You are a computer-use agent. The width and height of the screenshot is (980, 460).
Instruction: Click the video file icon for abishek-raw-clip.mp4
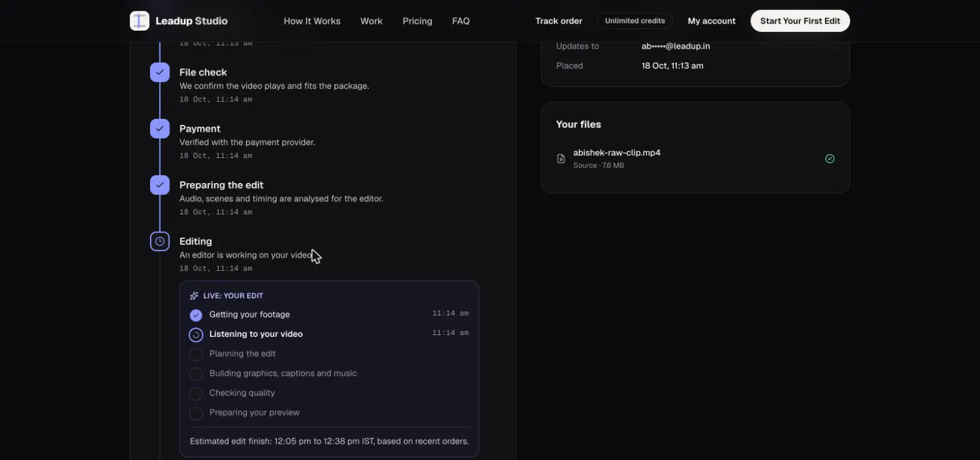click(561, 159)
